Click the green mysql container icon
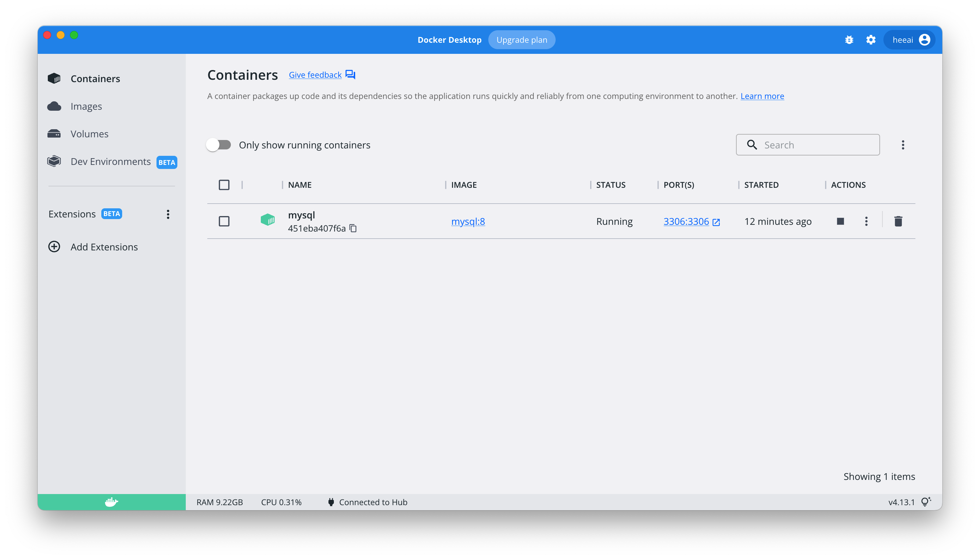This screenshot has height=560, width=980. click(x=268, y=220)
